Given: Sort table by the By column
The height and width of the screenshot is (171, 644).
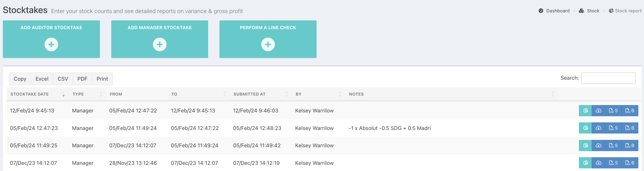Looking at the screenshot, I should coord(299,94).
